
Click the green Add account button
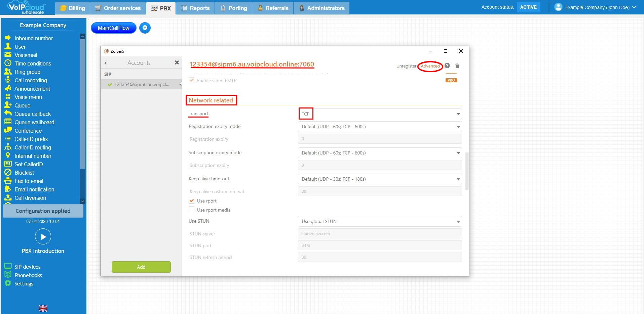tap(141, 267)
